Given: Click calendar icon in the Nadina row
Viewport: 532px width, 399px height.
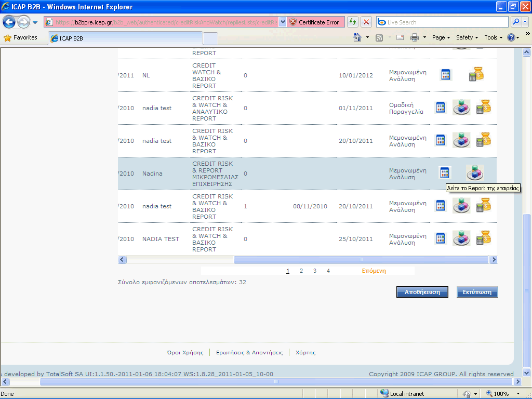Looking at the screenshot, I should point(445,173).
